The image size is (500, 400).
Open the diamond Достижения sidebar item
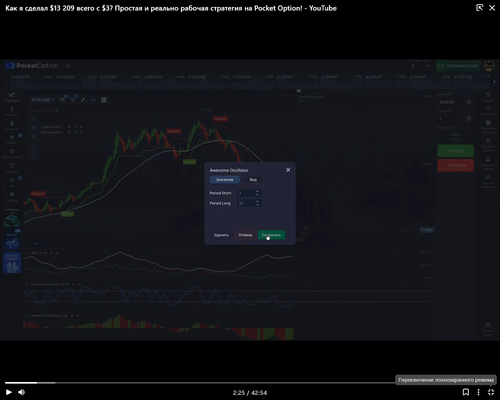(12, 153)
